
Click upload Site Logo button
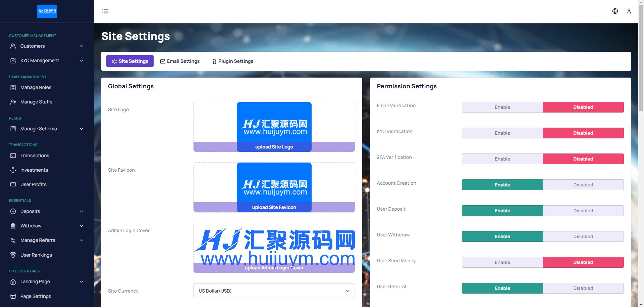[274, 147]
